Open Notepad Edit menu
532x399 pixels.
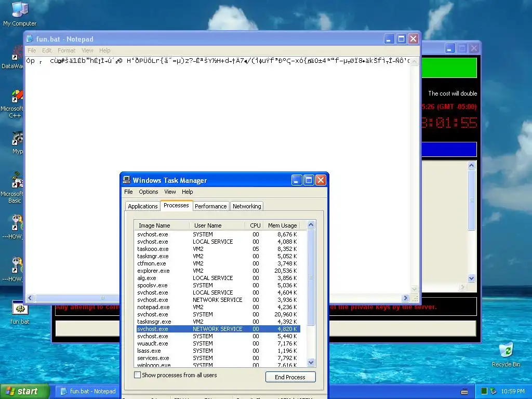pyautogui.click(x=47, y=50)
